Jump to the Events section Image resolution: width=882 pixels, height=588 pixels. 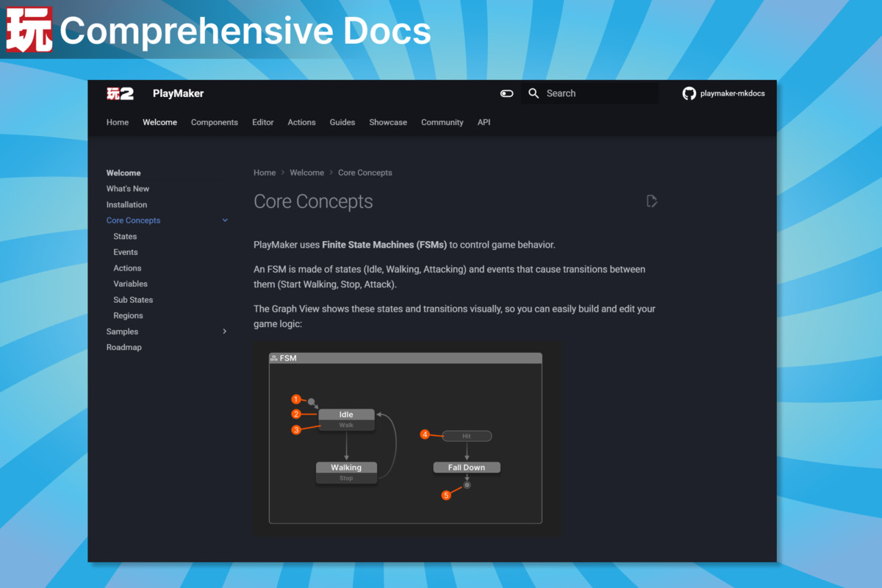[x=126, y=252]
